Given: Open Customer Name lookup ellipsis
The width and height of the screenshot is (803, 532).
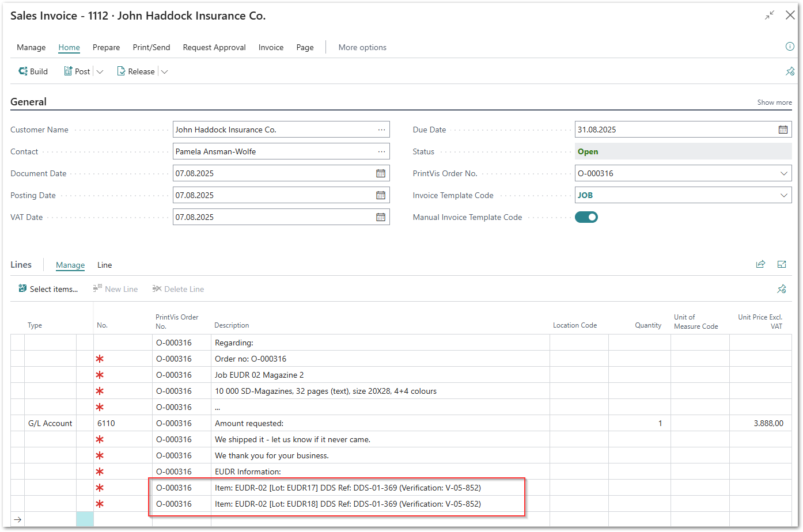Looking at the screenshot, I should [381, 130].
